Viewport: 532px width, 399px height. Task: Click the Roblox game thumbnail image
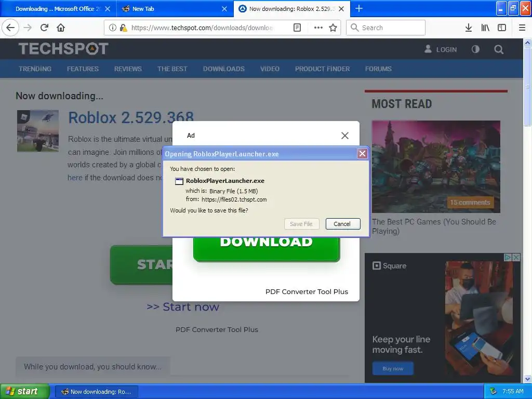pyautogui.click(x=38, y=131)
